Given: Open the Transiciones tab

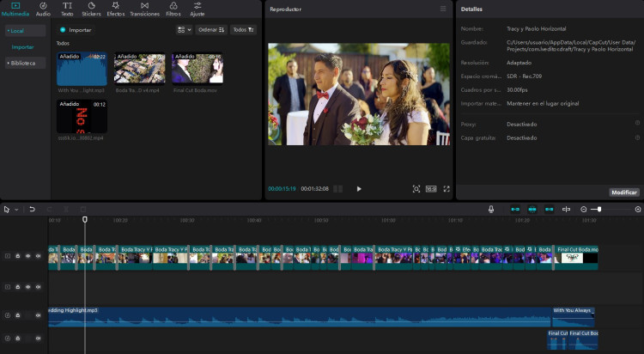Looking at the screenshot, I should click(144, 9).
